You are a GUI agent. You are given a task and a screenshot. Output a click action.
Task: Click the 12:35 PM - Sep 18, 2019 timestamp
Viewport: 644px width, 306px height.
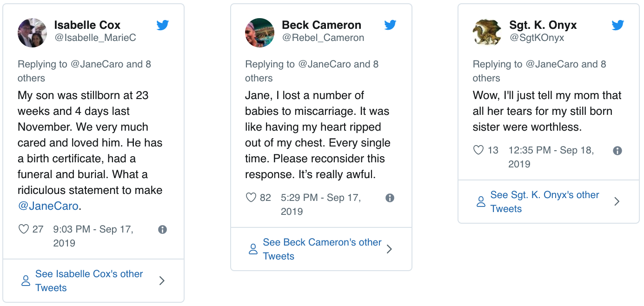click(x=551, y=157)
